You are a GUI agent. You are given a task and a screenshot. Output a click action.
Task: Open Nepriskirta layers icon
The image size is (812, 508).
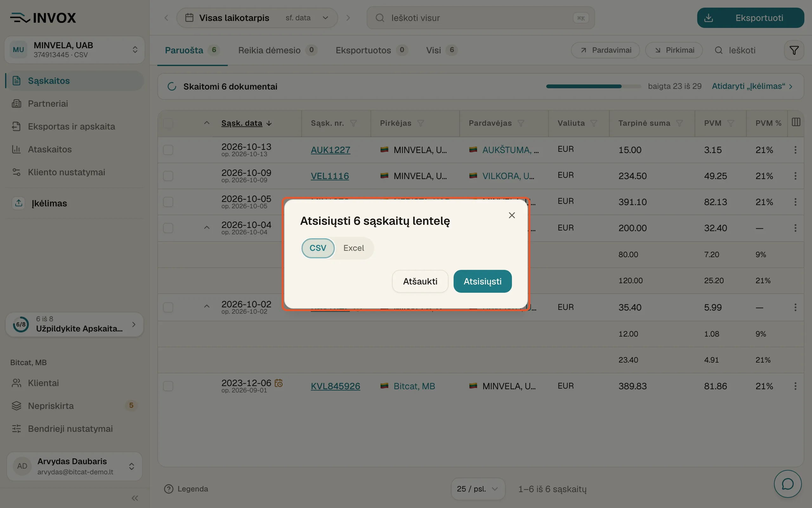pos(16,406)
